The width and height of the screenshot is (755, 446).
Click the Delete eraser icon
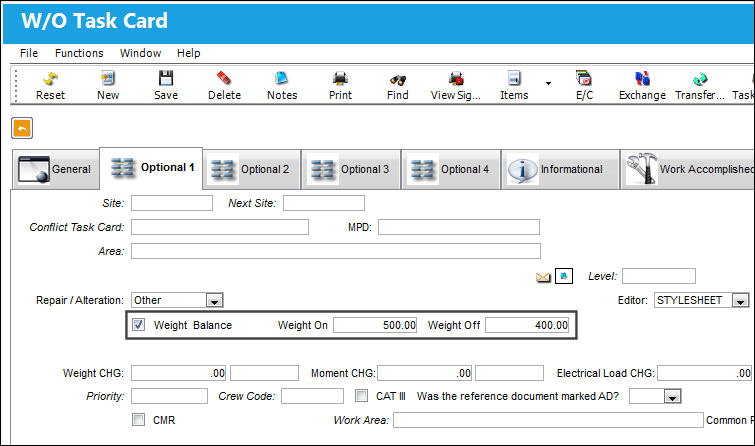pyautogui.click(x=224, y=79)
